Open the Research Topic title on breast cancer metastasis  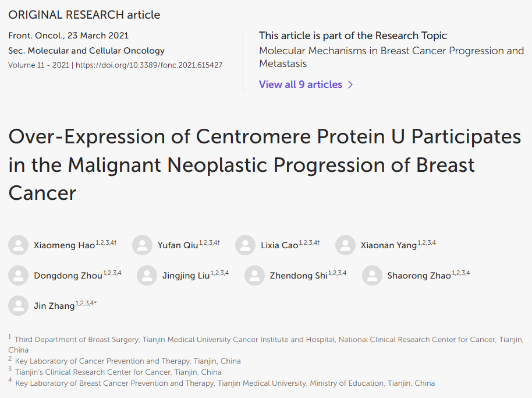point(392,57)
